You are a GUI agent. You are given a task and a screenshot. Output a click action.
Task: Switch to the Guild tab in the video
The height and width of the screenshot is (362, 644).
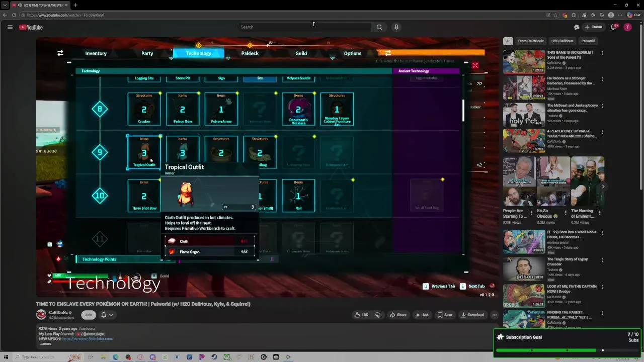[301, 53]
